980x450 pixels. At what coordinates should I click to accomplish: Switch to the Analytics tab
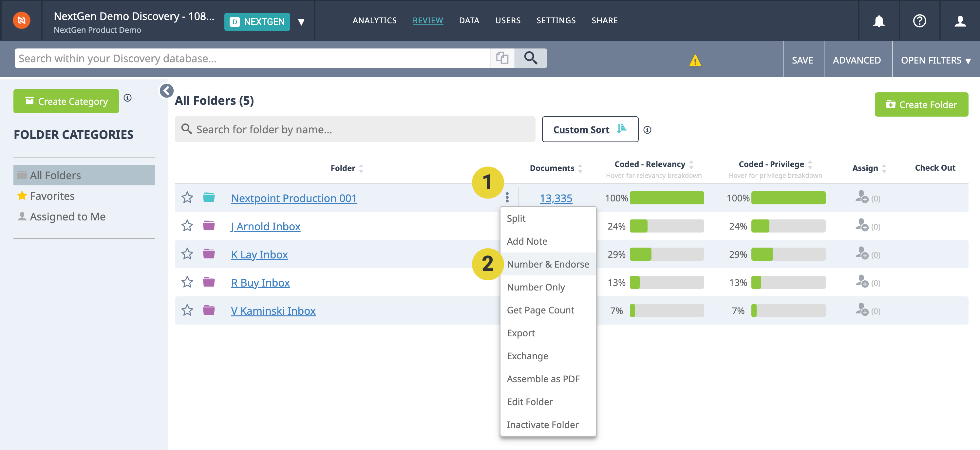(x=374, y=21)
